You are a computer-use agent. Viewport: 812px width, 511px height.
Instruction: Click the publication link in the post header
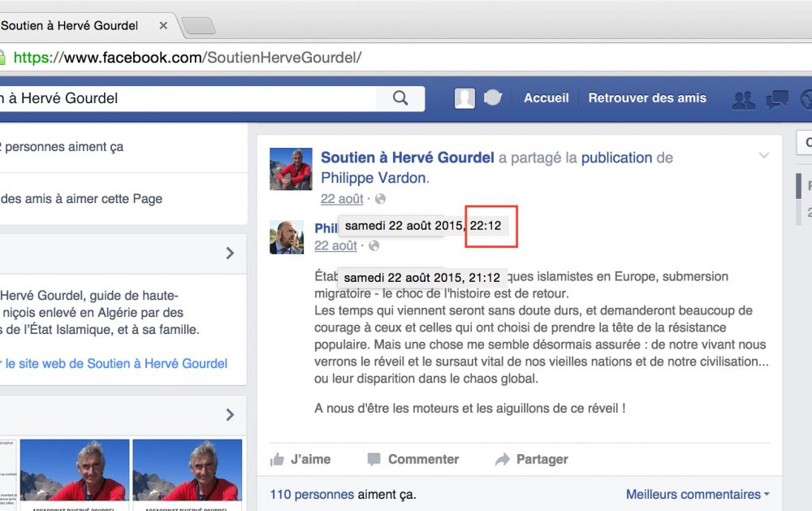pos(617,158)
